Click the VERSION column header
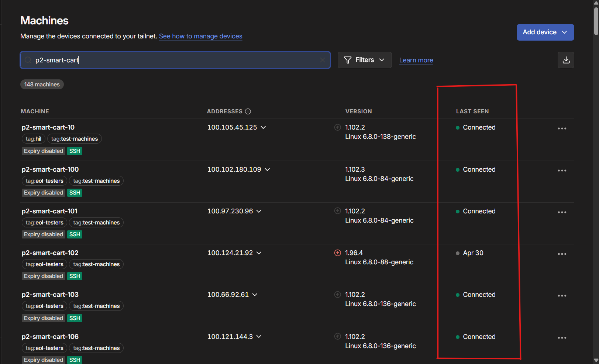The height and width of the screenshot is (364, 599). coord(359,111)
